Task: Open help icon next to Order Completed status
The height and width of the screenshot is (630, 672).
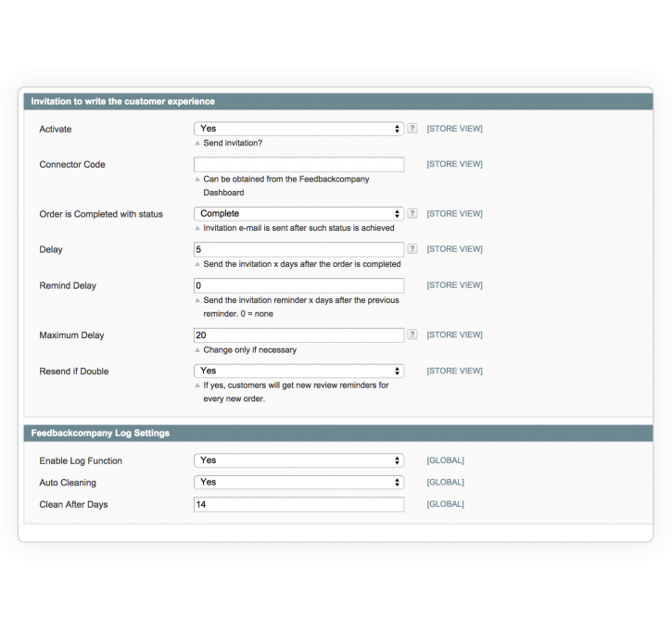Action: [412, 213]
